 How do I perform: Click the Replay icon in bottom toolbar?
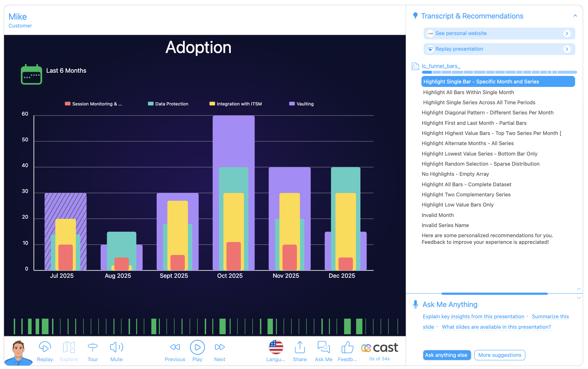click(45, 347)
